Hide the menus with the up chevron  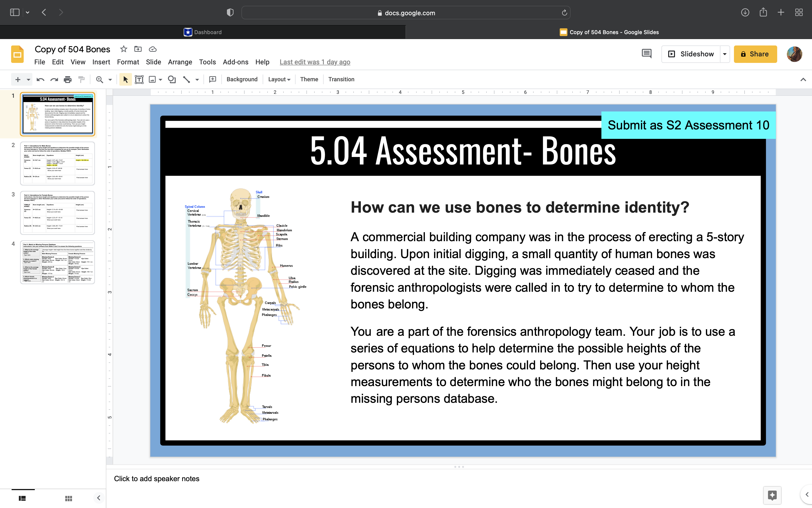coord(803,80)
